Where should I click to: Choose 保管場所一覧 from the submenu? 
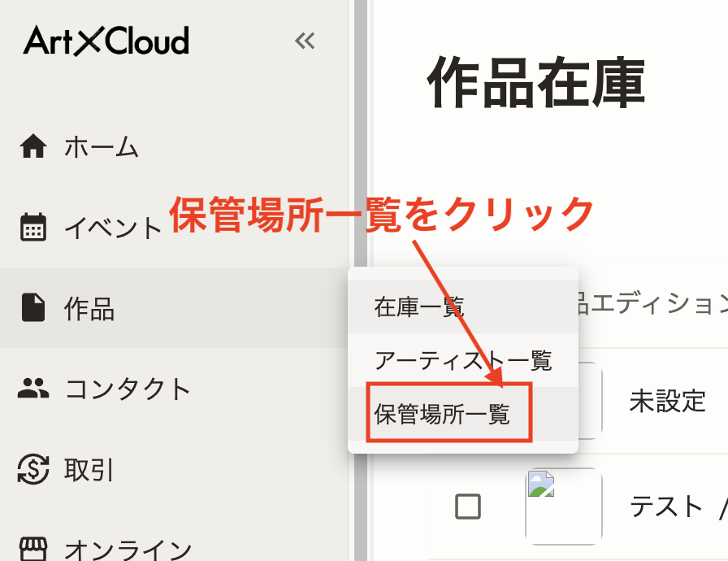tap(463, 414)
